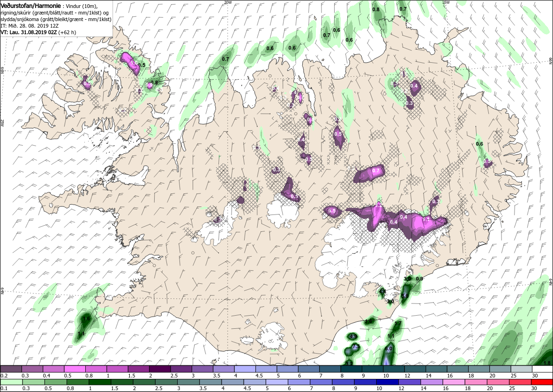
Task: Click the 1.0 snow value in the Westfjords
Action: click(134, 63)
